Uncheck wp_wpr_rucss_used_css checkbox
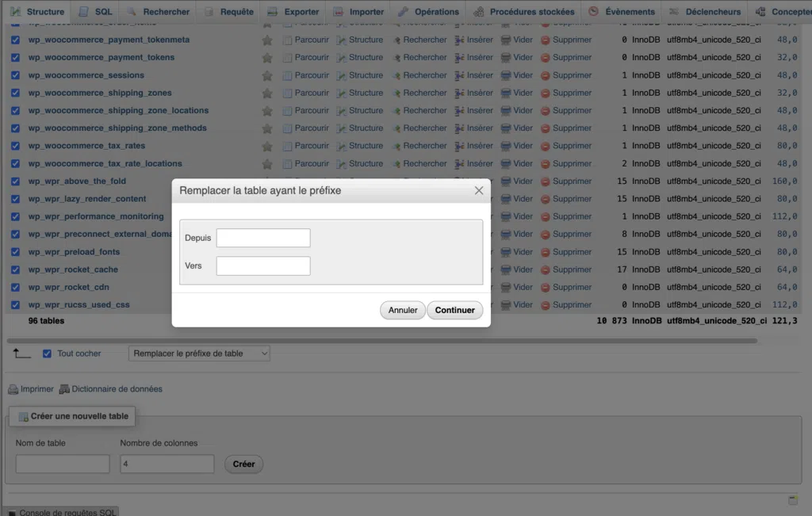812x516 pixels. click(16, 305)
